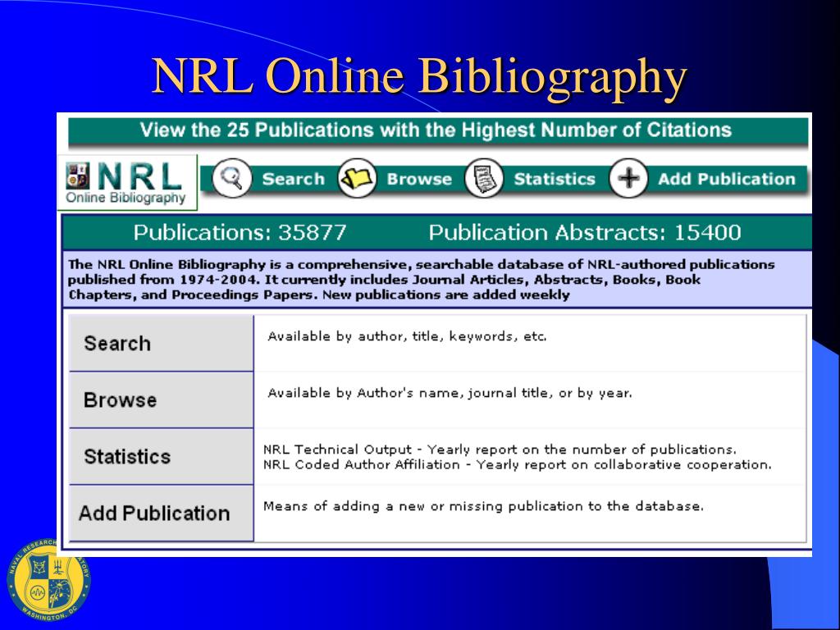Screen dimensions: 840x630
Task: Click the document Statistics icon
Action: pos(484,178)
